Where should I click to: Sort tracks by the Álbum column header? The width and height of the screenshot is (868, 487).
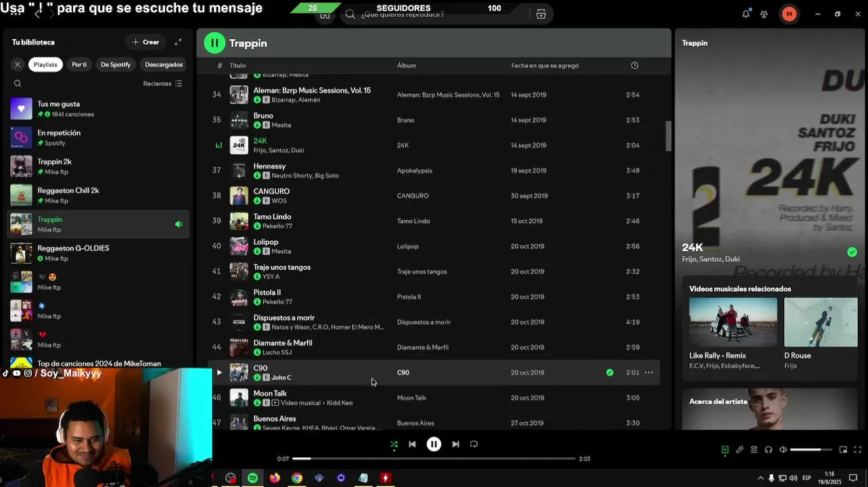[407, 66]
